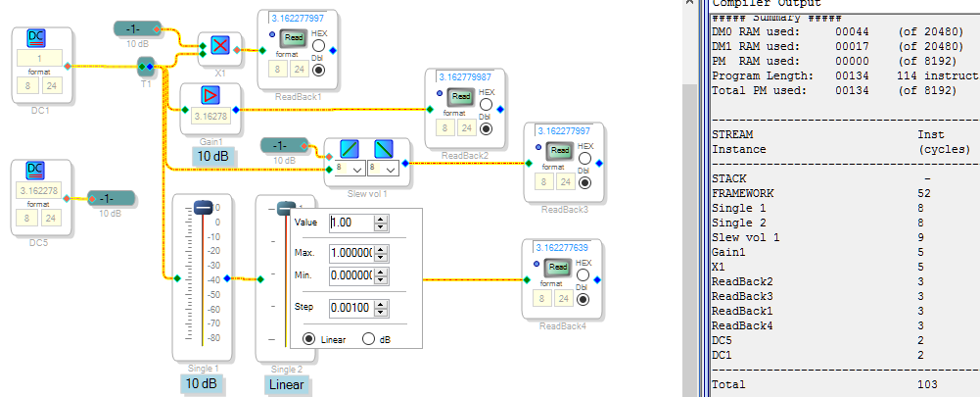Select HEX radio on ReadBack1

pos(319,46)
